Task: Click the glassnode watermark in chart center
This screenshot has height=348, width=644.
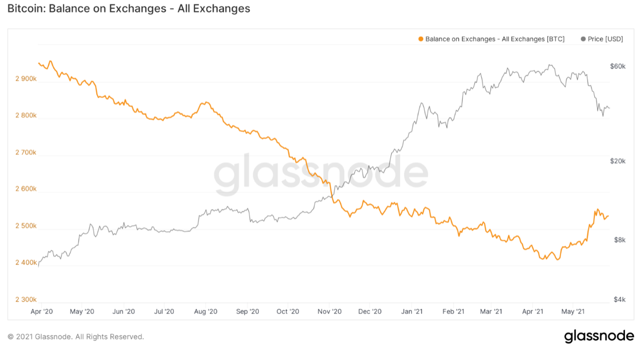Action: point(321,173)
